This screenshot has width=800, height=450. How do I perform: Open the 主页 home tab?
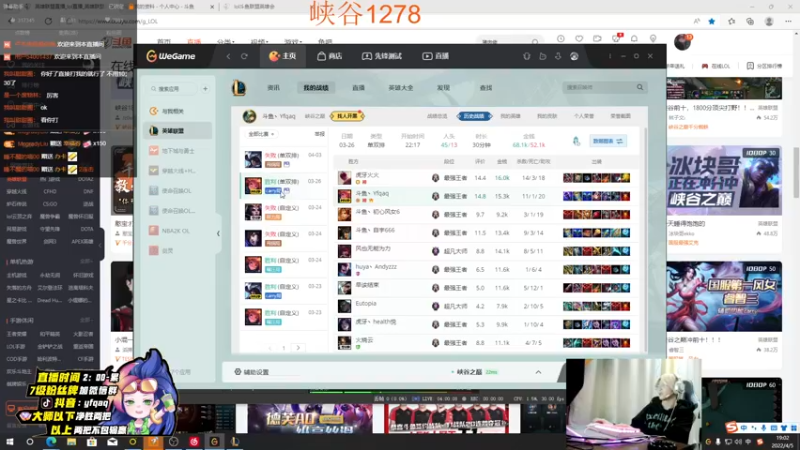tap(283, 56)
